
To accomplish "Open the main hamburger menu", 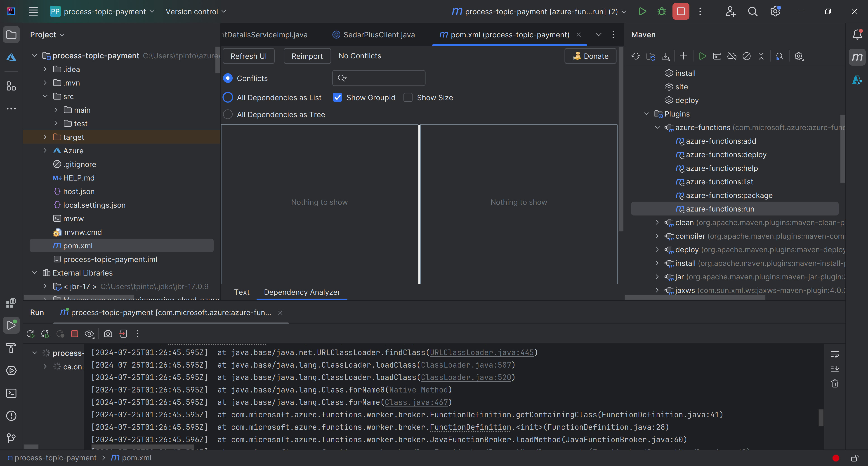I will [33, 12].
